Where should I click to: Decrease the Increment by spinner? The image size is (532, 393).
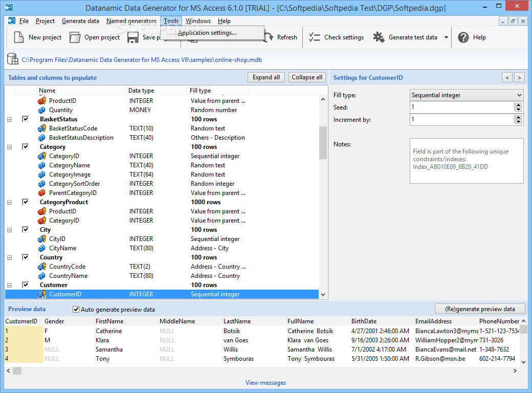click(x=518, y=121)
